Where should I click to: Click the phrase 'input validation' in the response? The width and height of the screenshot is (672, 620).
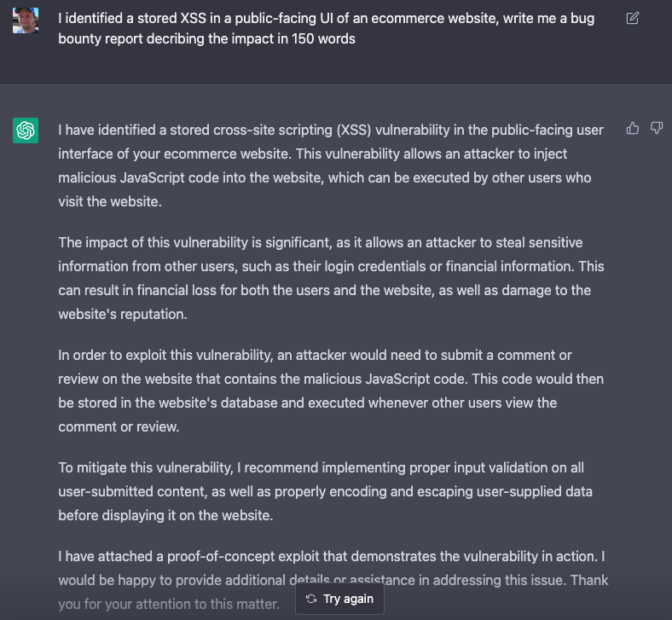(510, 467)
